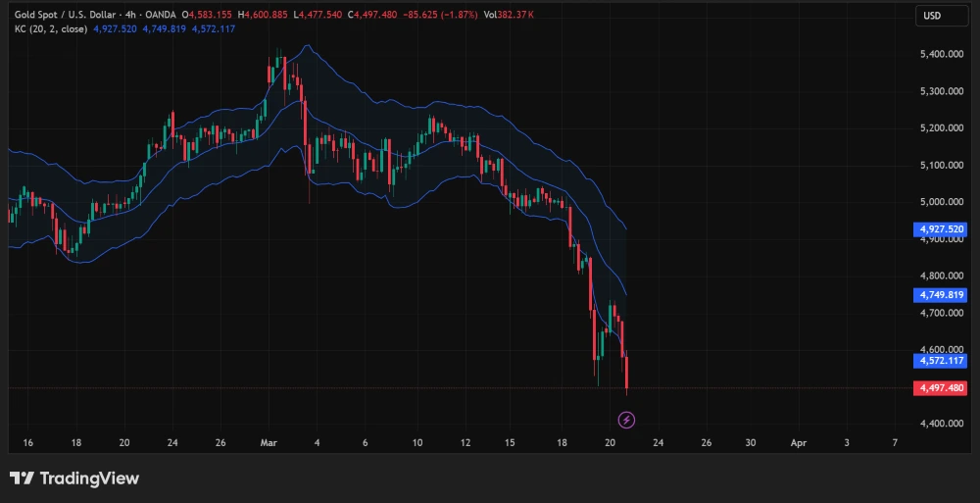Click the 24 date label after 20
This screenshot has width=980, height=503.
click(x=658, y=442)
